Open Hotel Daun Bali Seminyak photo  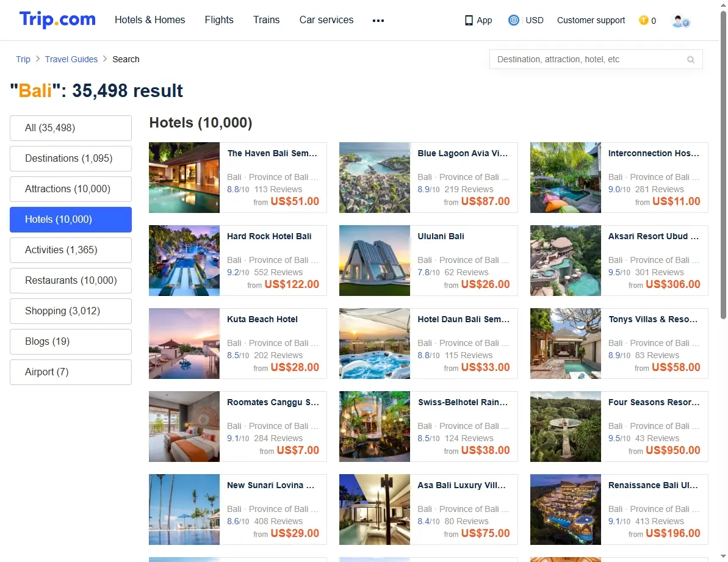[375, 344]
